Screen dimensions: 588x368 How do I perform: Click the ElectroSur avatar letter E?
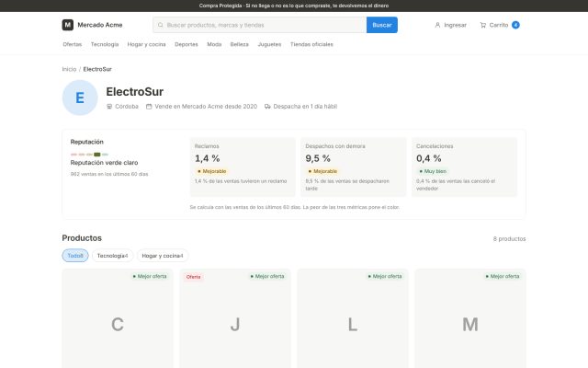click(x=80, y=98)
